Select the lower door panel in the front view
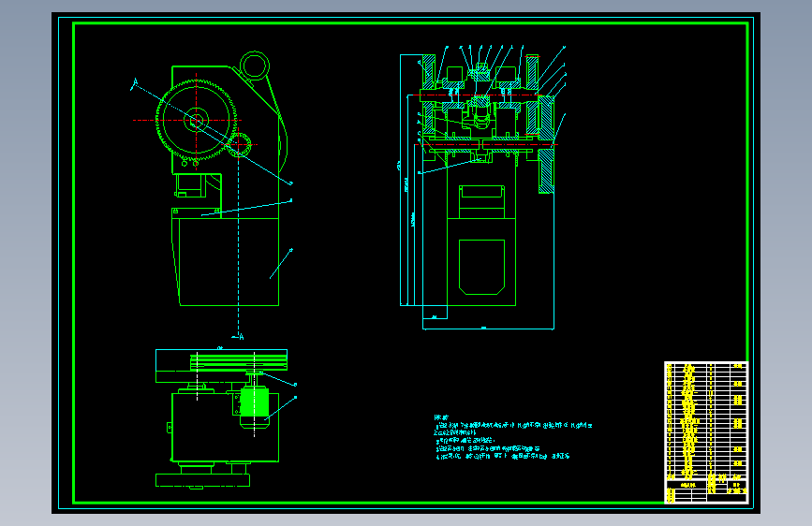This screenshot has height=526, width=812. point(481,267)
